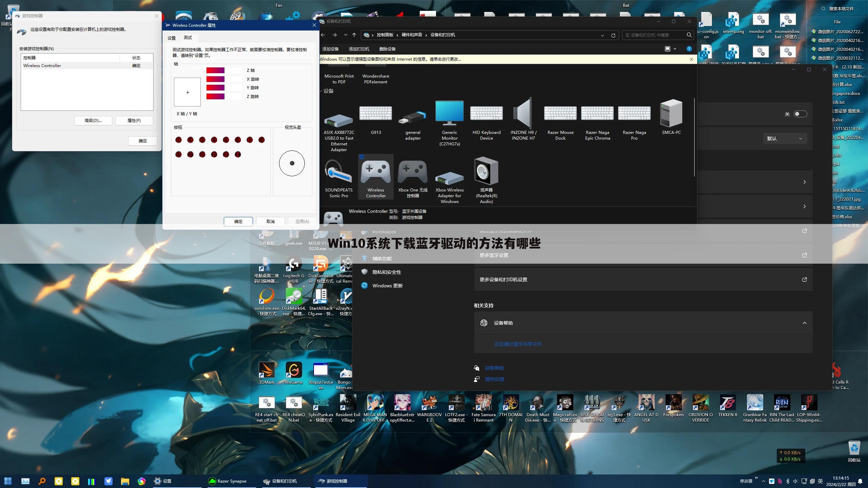Screen dimensions: 868x488
Task: Open the Logitech G HUB shortcut
Action: (294, 269)
